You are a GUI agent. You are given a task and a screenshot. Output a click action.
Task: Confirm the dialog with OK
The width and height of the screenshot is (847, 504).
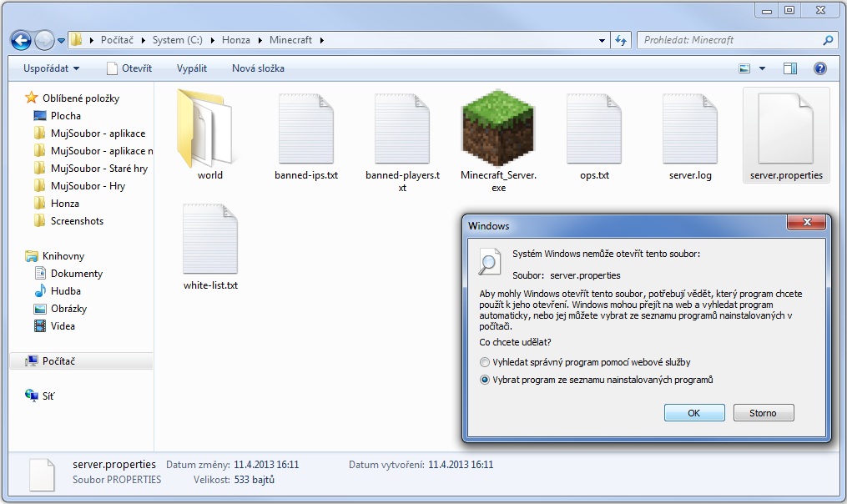693,412
